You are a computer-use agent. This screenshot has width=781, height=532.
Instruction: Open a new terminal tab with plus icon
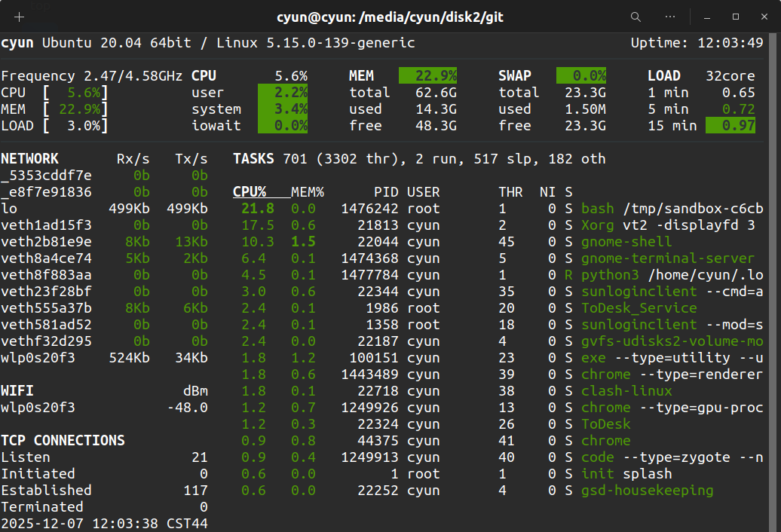tap(19, 17)
